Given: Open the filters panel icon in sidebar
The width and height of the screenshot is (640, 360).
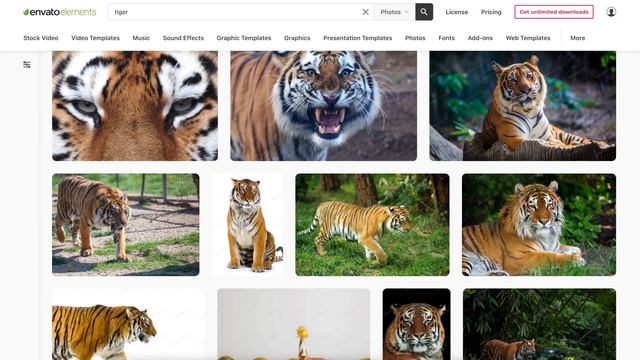Looking at the screenshot, I should point(27,64).
